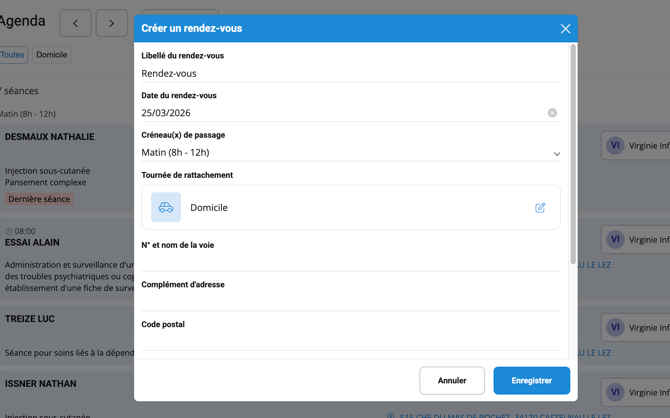Clear the appointment date field
The height and width of the screenshot is (418, 670).
pos(552,113)
